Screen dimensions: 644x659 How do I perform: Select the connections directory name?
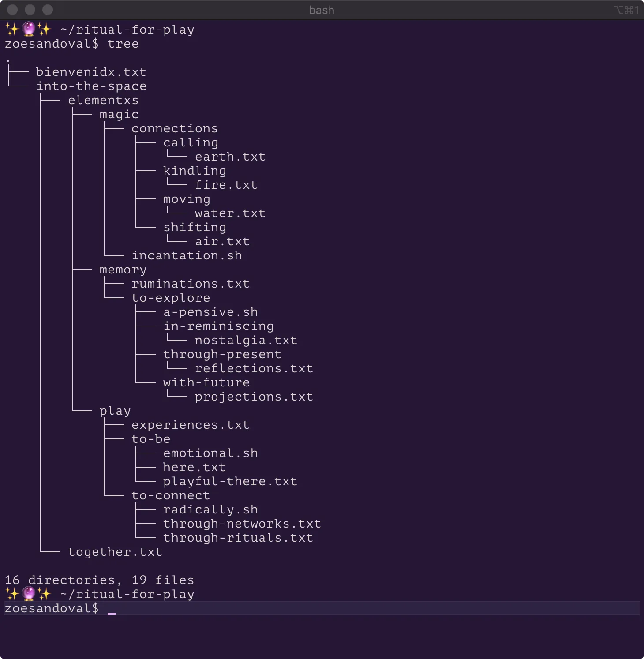point(175,129)
